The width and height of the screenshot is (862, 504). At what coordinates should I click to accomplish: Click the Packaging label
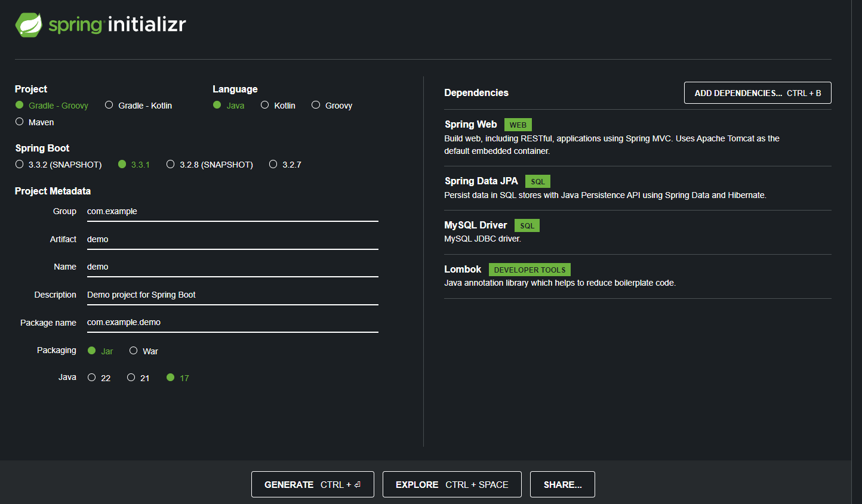click(x=57, y=351)
